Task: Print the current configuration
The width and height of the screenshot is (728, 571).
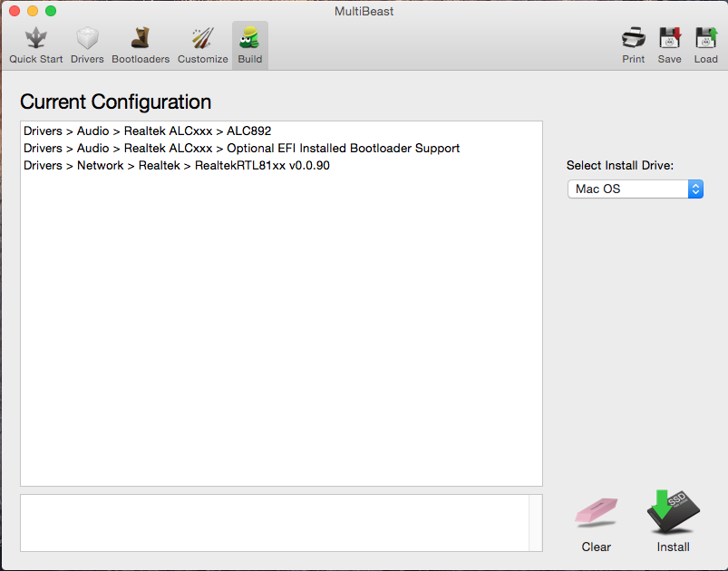Action: pyautogui.click(x=634, y=44)
